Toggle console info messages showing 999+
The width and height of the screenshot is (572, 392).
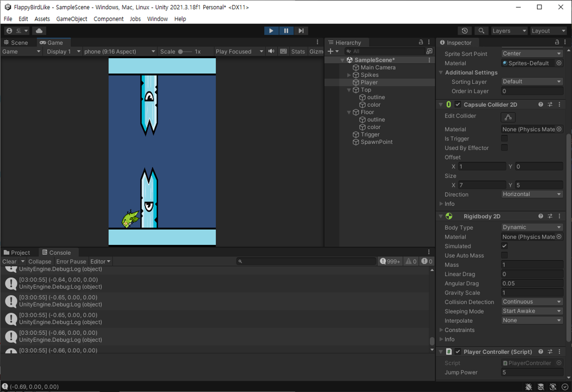(390, 261)
